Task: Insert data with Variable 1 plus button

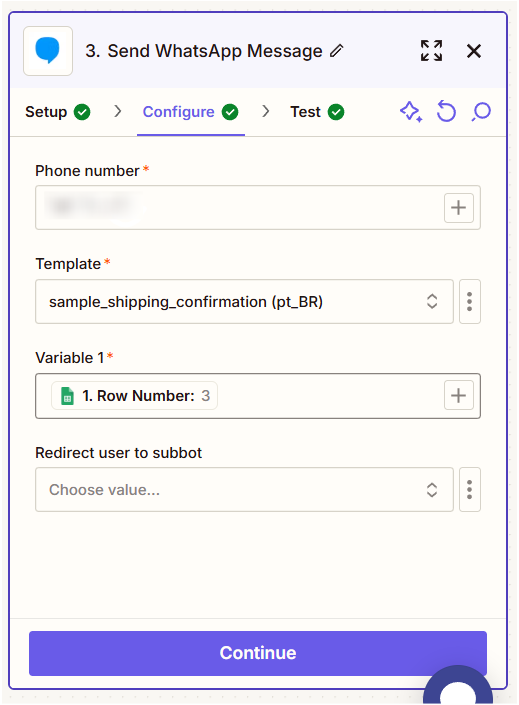Action: pos(459,396)
